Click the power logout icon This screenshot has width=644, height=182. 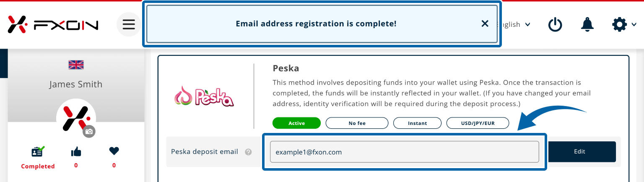click(x=555, y=25)
